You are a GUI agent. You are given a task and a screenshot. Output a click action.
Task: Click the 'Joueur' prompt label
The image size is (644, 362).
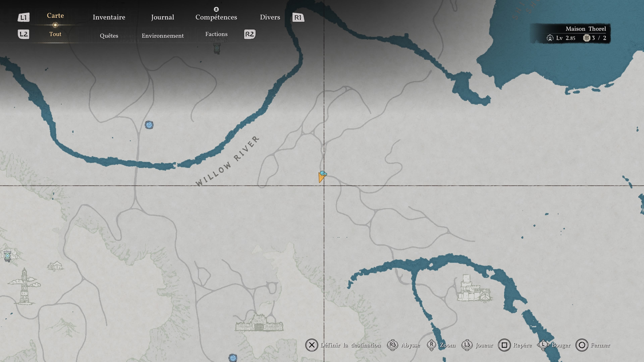pos(484,345)
